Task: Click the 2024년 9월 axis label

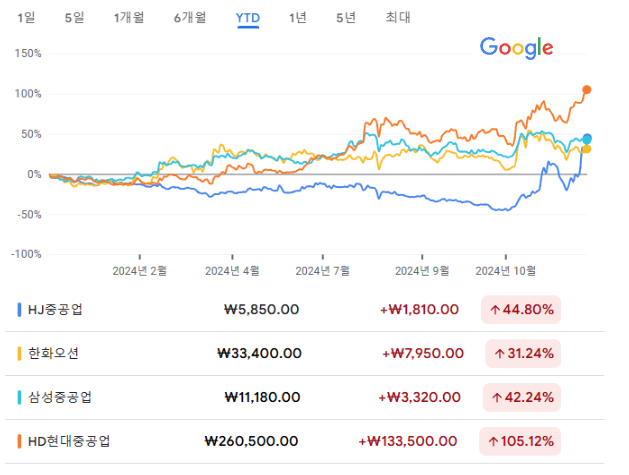Action: click(422, 271)
